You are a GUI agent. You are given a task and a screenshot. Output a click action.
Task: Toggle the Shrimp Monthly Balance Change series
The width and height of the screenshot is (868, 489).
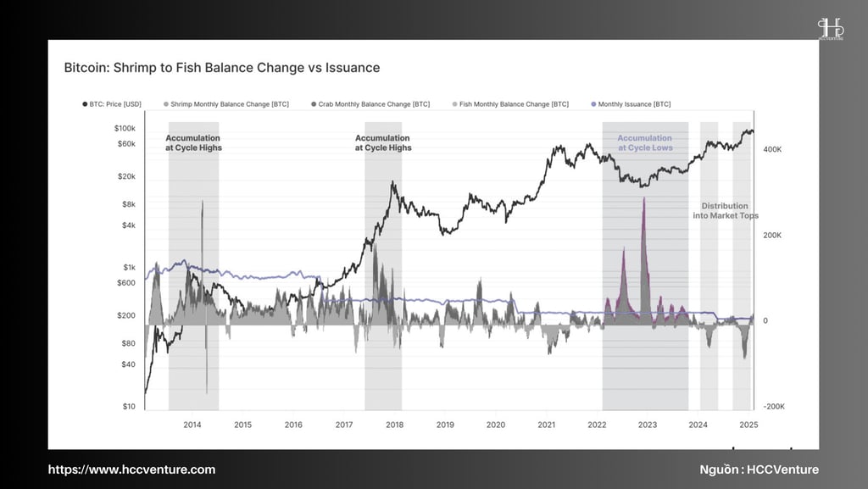230,104
